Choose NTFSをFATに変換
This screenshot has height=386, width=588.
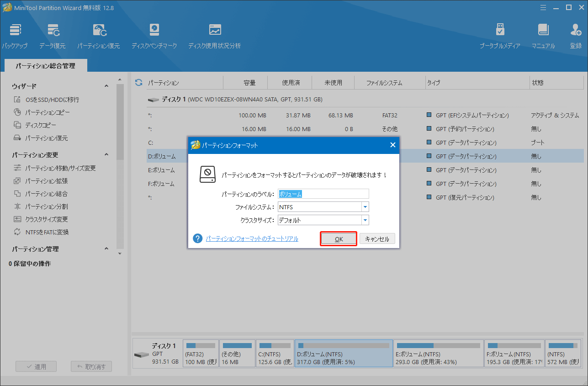[x=41, y=232]
